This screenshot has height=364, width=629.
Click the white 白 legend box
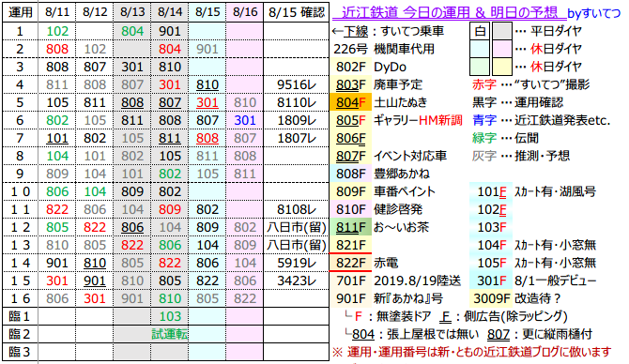point(480,31)
